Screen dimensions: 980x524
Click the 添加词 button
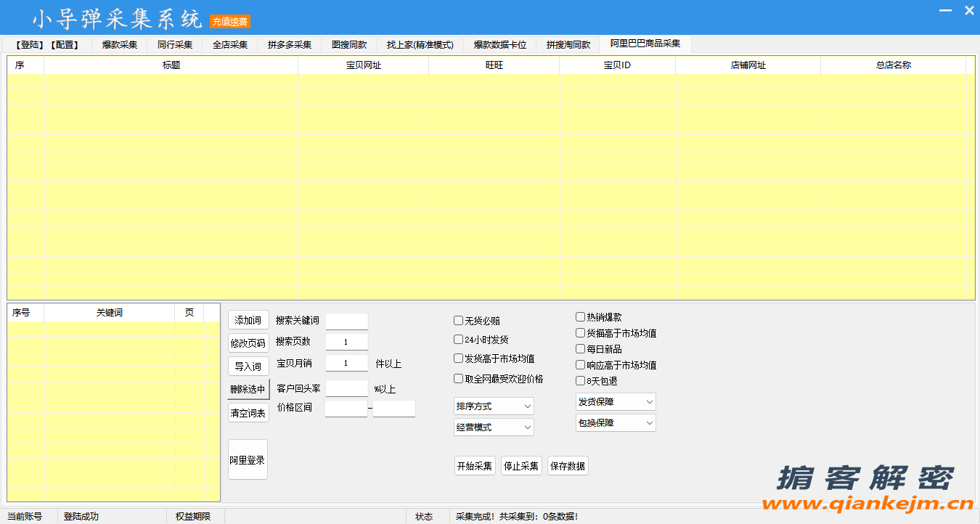coord(248,320)
